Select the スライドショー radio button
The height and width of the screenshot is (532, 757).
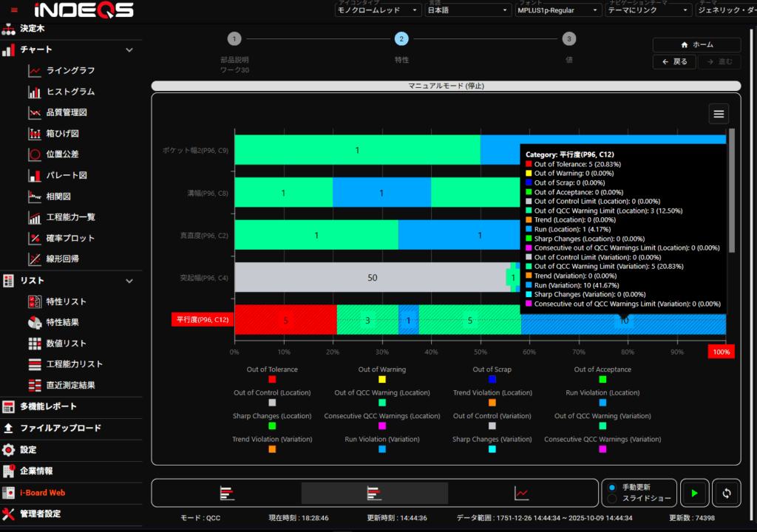pos(611,498)
